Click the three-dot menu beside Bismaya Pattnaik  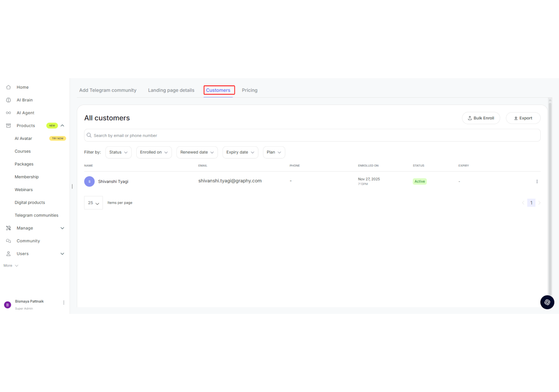coord(64,303)
